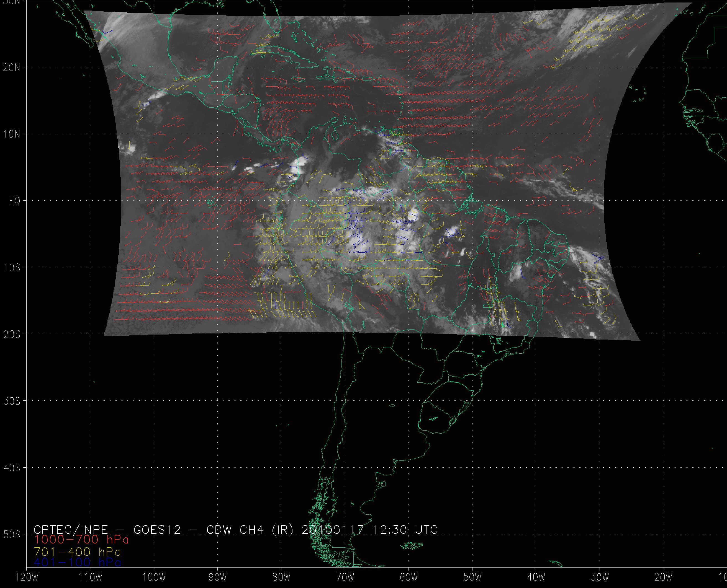Click the CPTEC/INPE text in the title
727x588 pixels.
tap(71, 529)
